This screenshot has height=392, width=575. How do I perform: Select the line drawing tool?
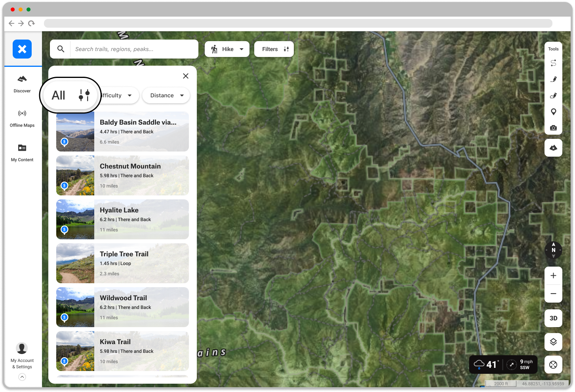pyautogui.click(x=553, y=79)
